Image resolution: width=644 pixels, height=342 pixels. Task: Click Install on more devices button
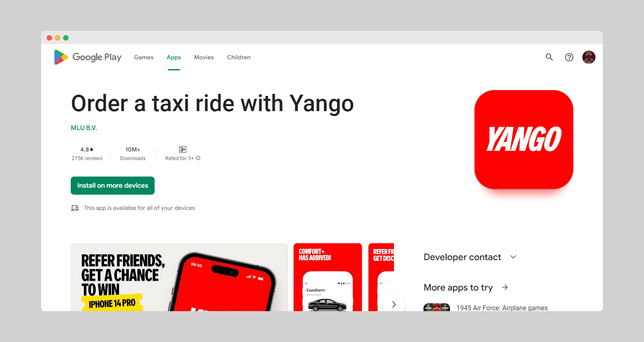coord(113,186)
